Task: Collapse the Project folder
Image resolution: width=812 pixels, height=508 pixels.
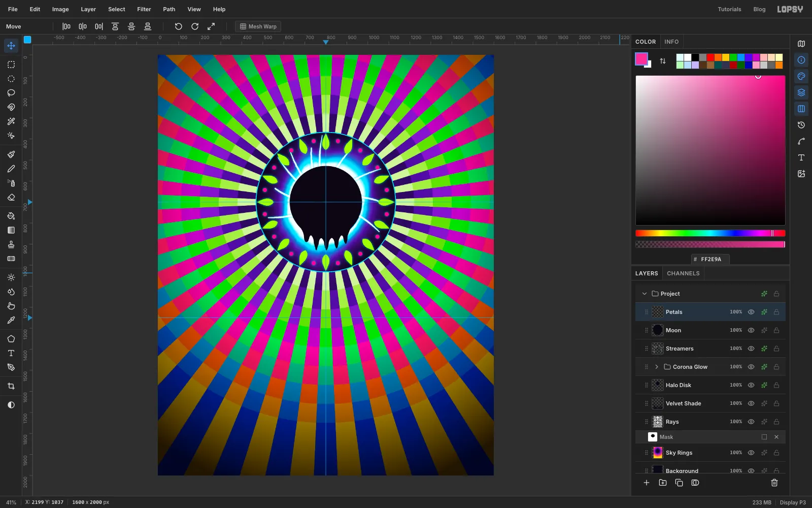Action: point(645,294)
